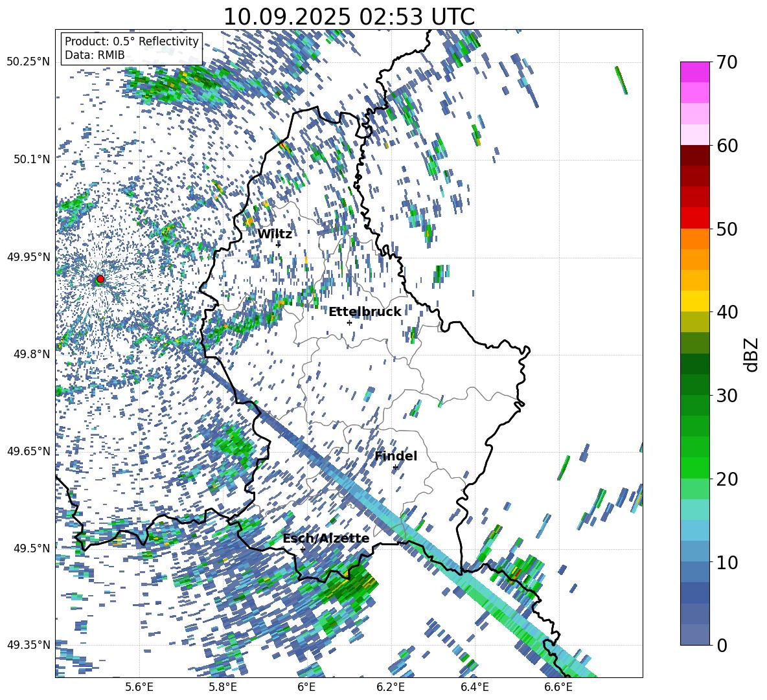Click the 'Data: RMIB' text
Image resolution: width=767 pixels, height=700 pixels.
95,55
